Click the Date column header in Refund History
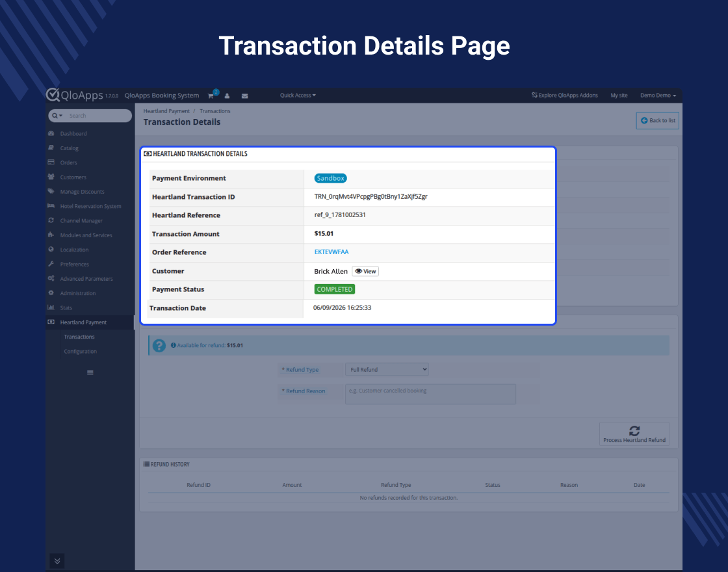The image size is (728, 572). point(640,485)
